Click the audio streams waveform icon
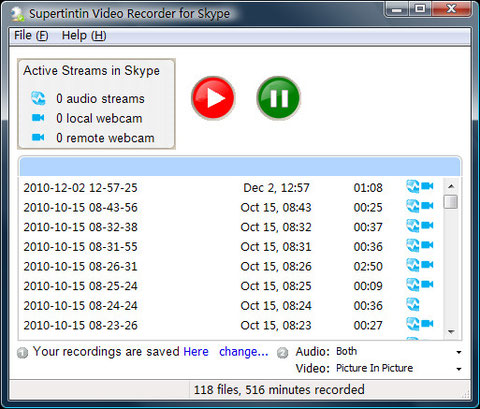The height and width of the screenshot is (409, 480). pos(38,98)
